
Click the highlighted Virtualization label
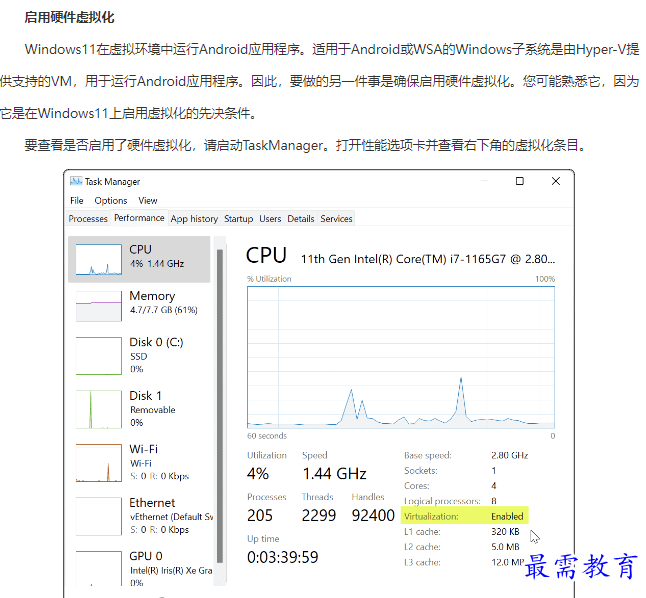tap(431, 516)
